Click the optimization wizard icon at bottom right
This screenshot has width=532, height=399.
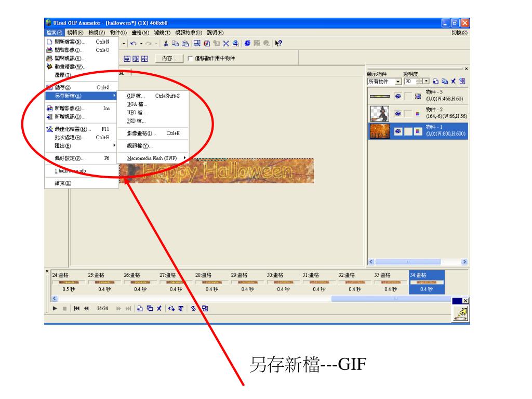[x=461, y=313]
